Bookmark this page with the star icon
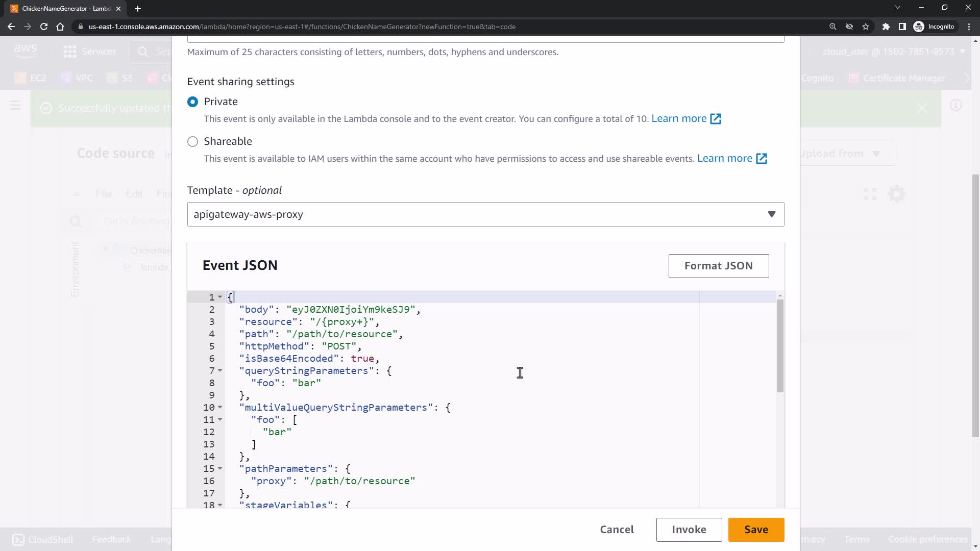Viewport: 980px width, 551px height. click(866, 27)
